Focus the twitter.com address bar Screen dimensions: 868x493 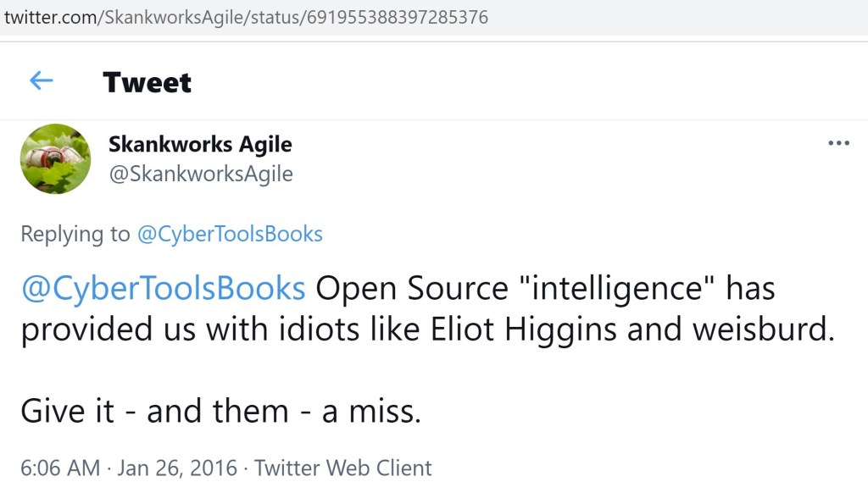[246, 17]
